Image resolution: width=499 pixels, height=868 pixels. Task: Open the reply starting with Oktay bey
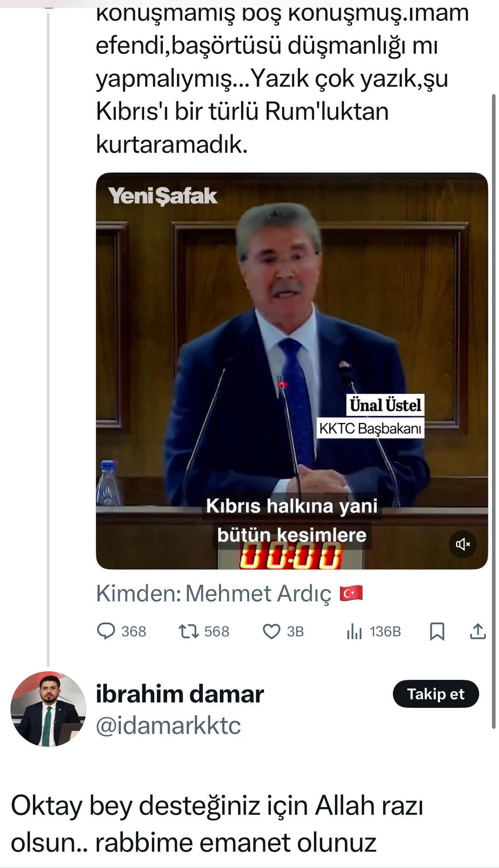tap(216, 823)
